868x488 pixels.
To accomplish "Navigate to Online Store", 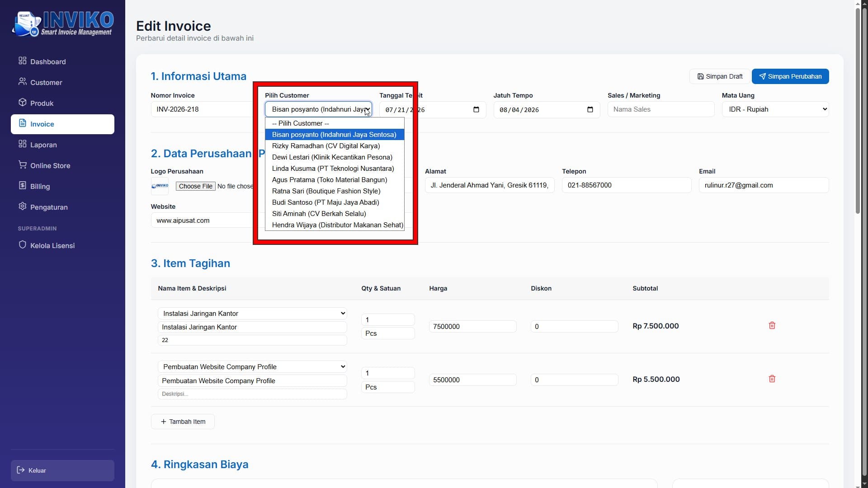I will click(x=62, y=165).
